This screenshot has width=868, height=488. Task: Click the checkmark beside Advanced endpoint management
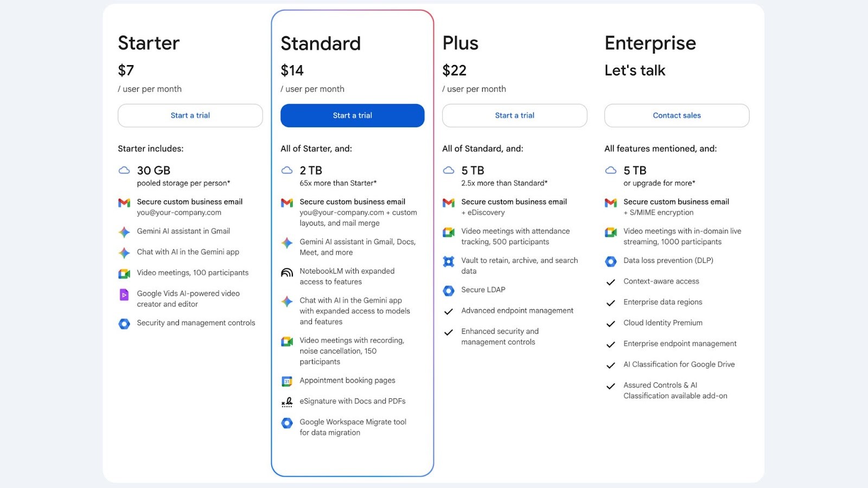[449, 312]
